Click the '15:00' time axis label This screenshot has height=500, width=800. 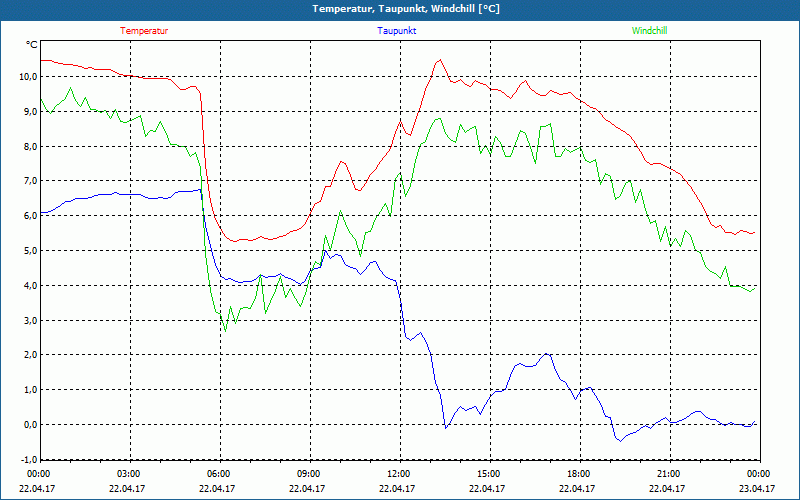click(487, 474)
